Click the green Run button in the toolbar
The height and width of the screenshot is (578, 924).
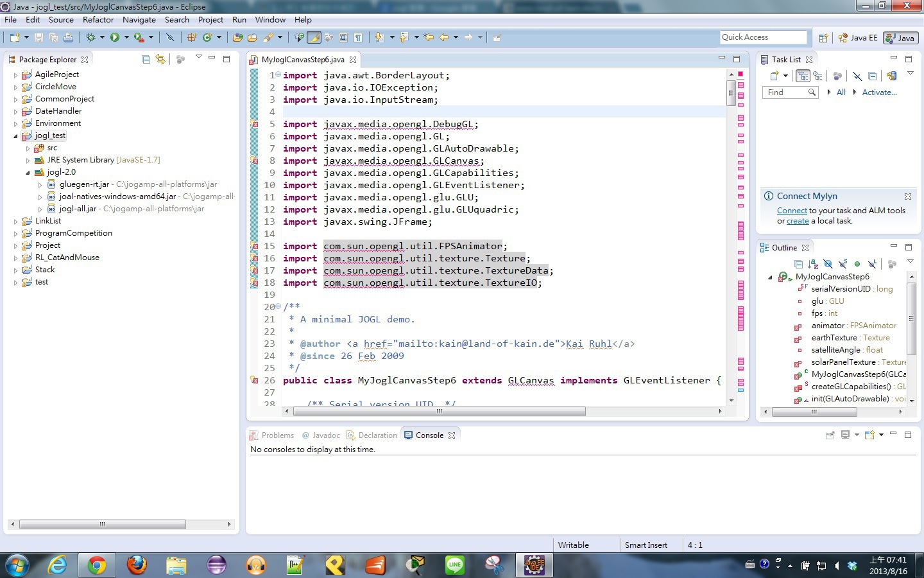click(x=115, y=37)
